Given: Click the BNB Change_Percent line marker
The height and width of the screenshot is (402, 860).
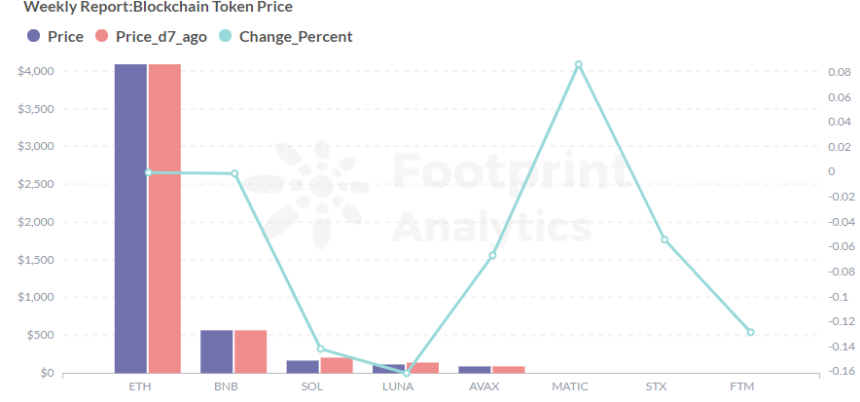Looking at the screenshot, I should pos(234,173).
